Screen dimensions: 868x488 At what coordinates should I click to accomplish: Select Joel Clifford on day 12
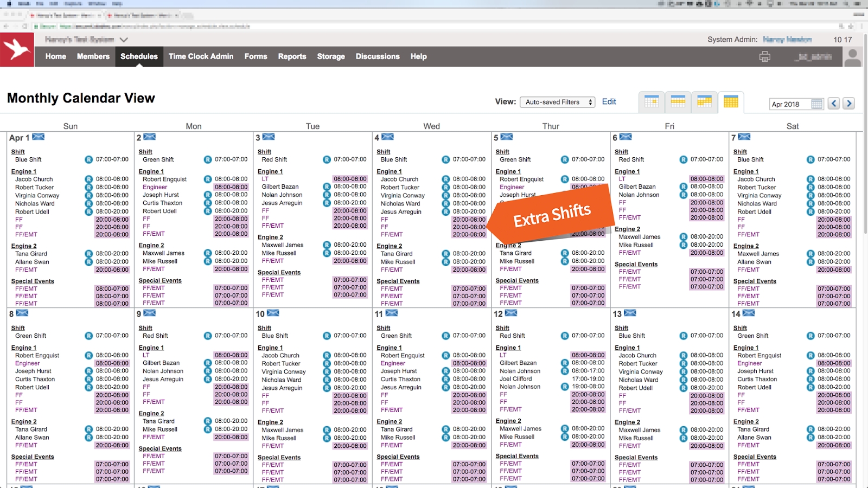[x=516, y=379]
